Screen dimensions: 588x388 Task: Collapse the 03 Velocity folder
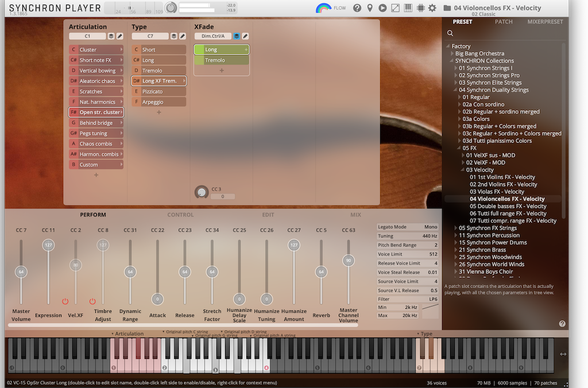coord(462,170)
